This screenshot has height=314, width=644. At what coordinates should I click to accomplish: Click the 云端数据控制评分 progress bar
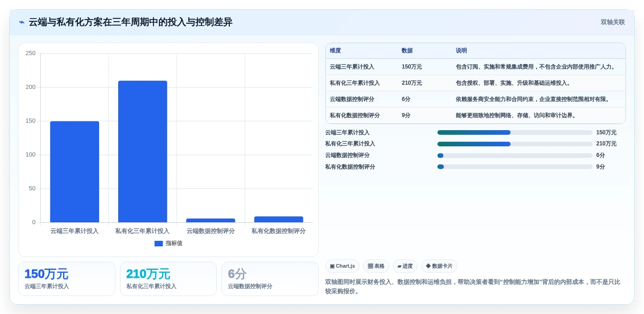point(515,156)
